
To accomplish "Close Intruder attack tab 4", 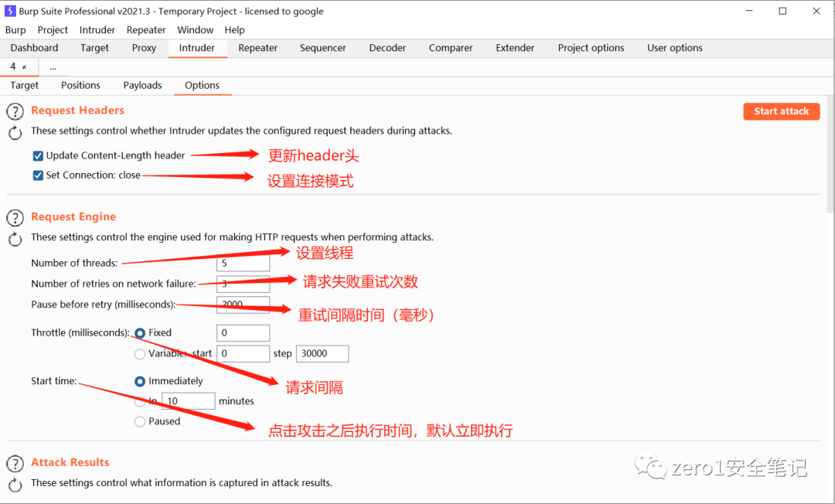I will [24, 67].
